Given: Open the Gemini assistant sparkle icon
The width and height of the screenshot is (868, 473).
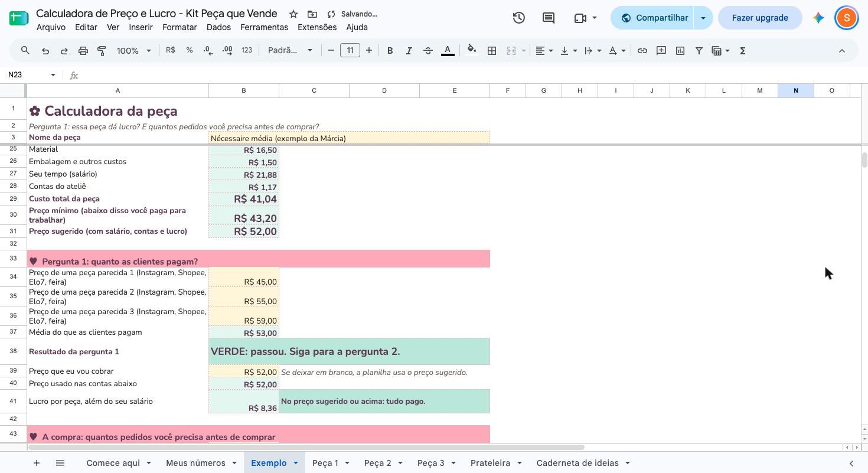Looking at the screenshot, I should (818, 18).
